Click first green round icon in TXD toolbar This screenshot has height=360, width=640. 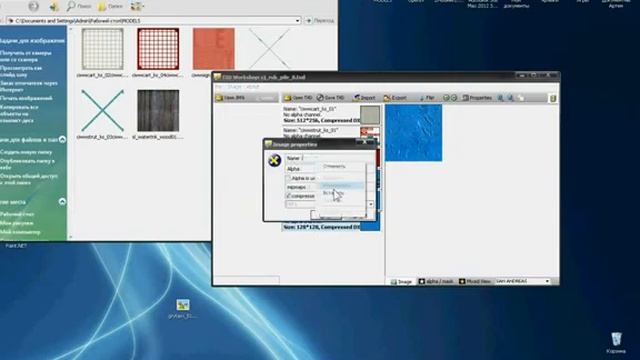446,98
